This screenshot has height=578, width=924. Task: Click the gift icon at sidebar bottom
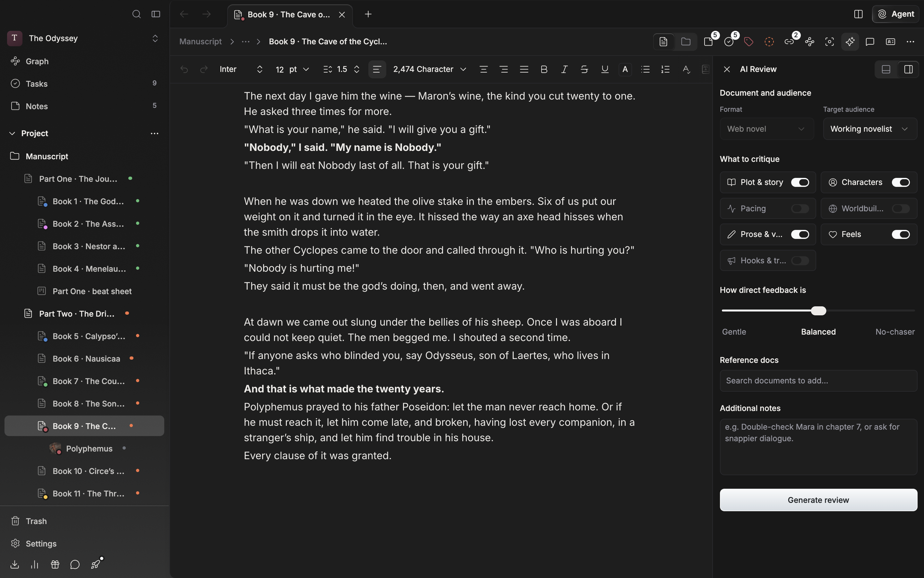[55, 565]
